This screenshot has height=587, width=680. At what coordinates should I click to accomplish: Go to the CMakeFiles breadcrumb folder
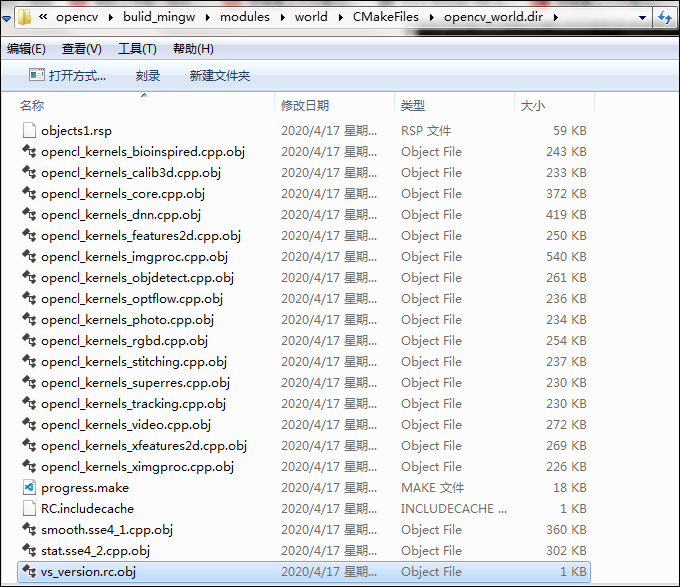[386, 17]
